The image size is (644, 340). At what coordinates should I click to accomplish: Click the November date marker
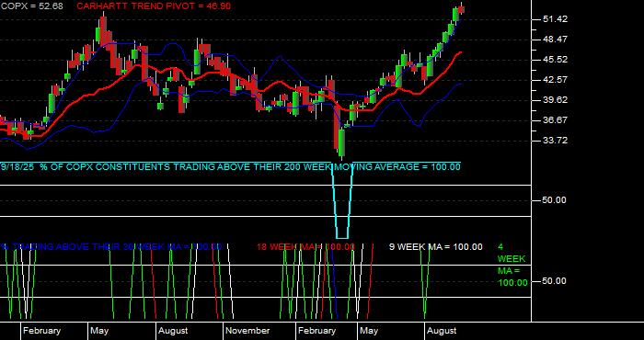point(247,331)
